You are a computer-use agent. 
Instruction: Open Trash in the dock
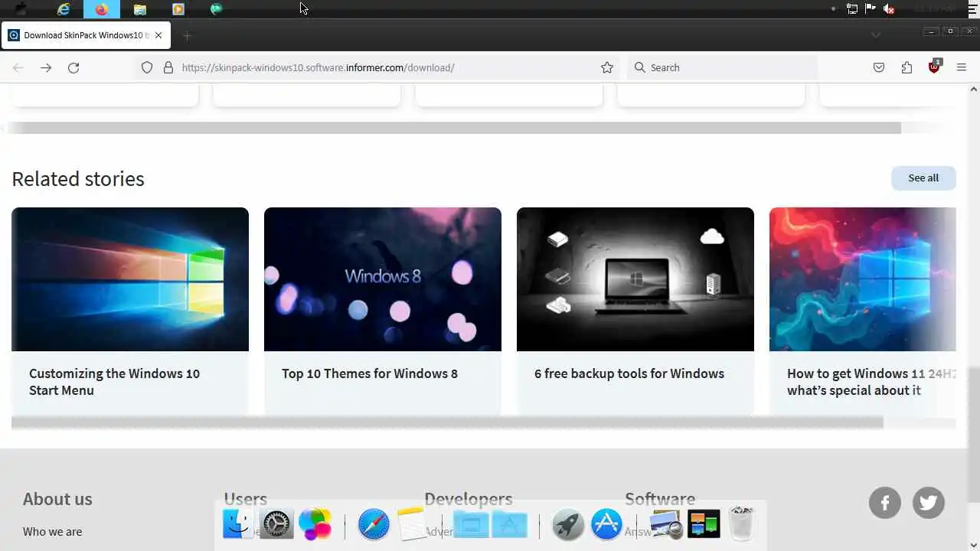click(x=742, y=524)
